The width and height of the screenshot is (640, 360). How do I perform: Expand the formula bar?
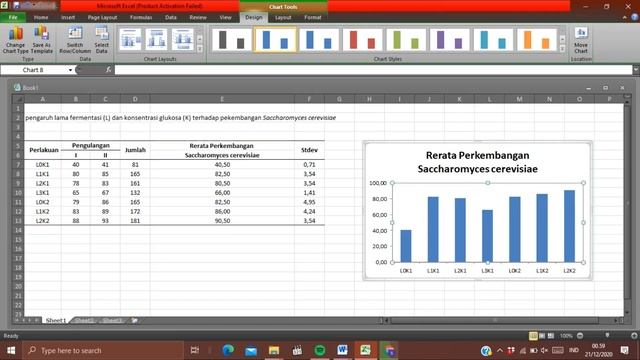(636, 70)
